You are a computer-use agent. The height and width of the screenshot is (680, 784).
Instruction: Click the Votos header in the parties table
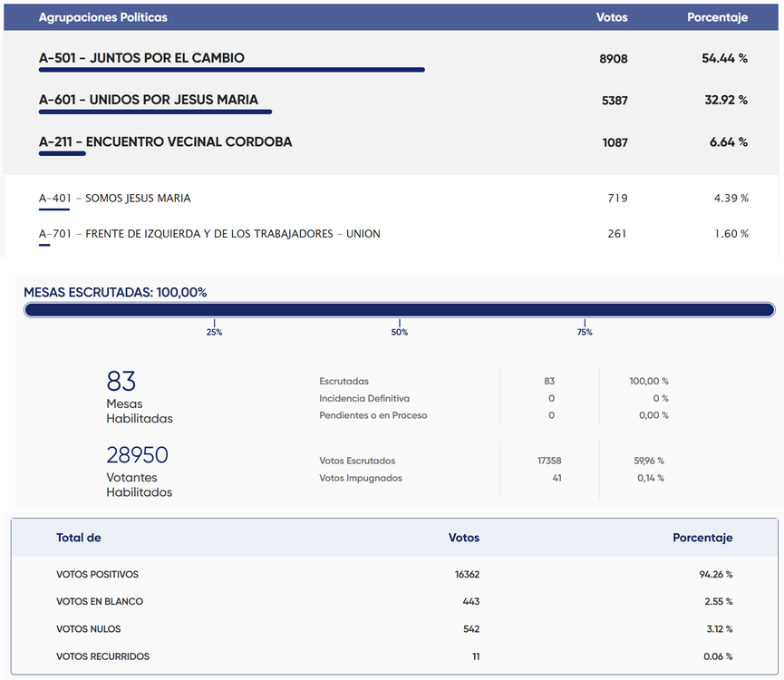[x=612, y=17]
